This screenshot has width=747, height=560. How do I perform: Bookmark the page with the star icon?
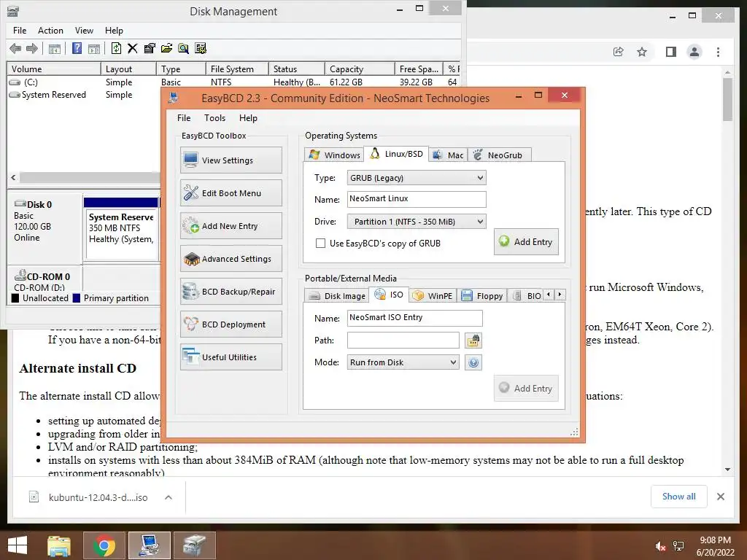(642, 52)
